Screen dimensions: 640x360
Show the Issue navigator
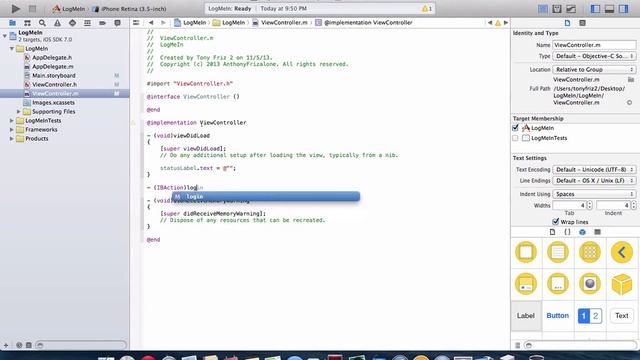[57, 23]
